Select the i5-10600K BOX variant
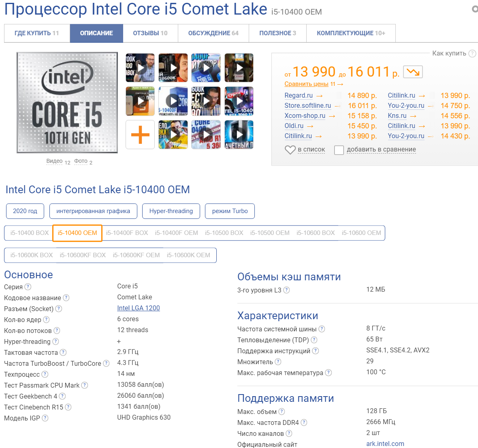The height and width of the screenshot is (448, 478). pyautogui.click(x=32, y=255)
